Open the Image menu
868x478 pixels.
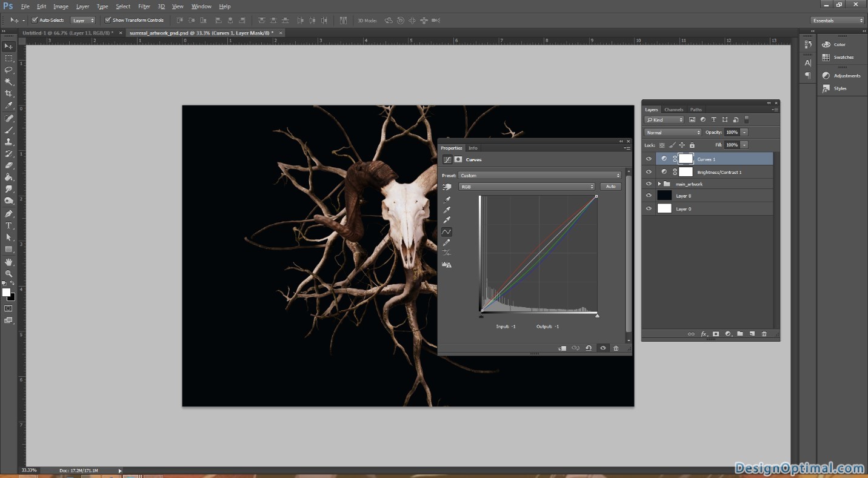(61, 6)
